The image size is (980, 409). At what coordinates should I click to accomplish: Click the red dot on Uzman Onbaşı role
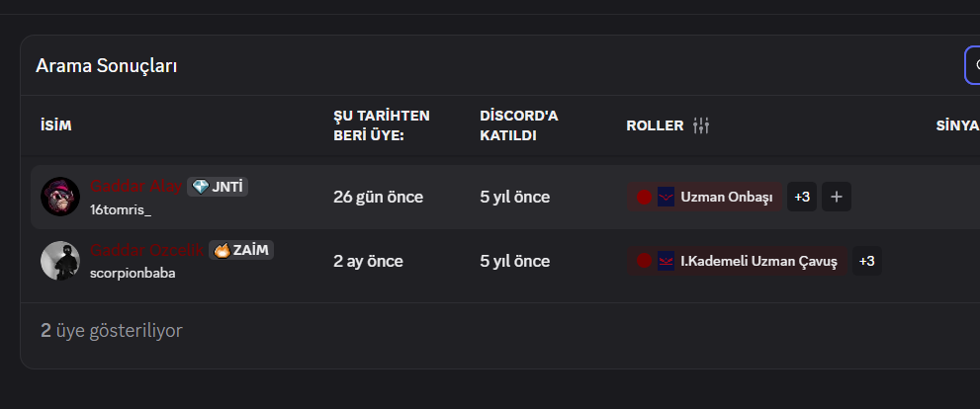[x=645, y=198]
